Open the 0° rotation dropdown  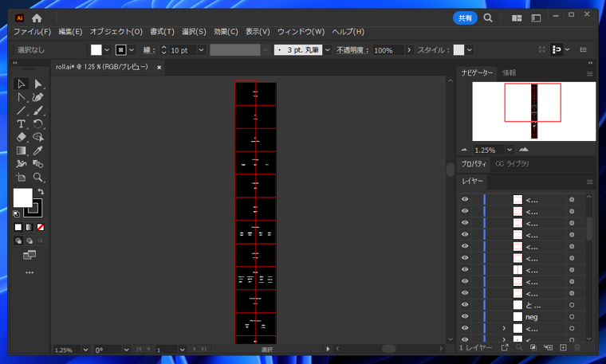point(126,350)
